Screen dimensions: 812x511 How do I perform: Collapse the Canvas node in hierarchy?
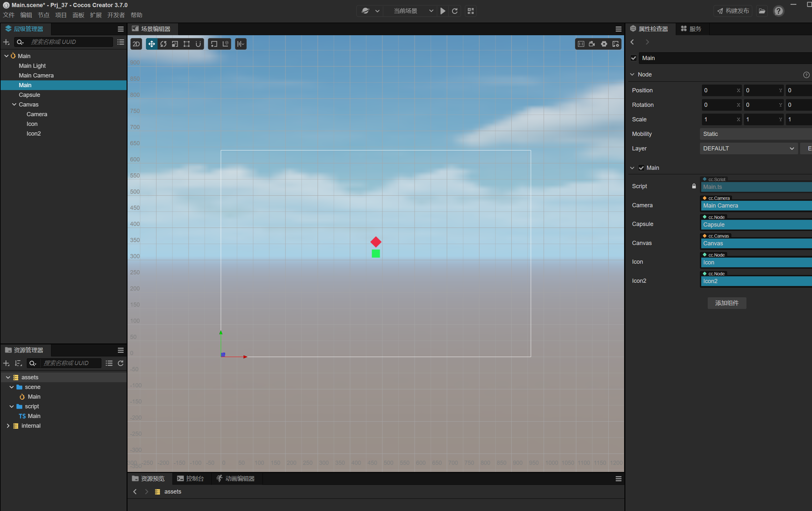click(14, 105)
